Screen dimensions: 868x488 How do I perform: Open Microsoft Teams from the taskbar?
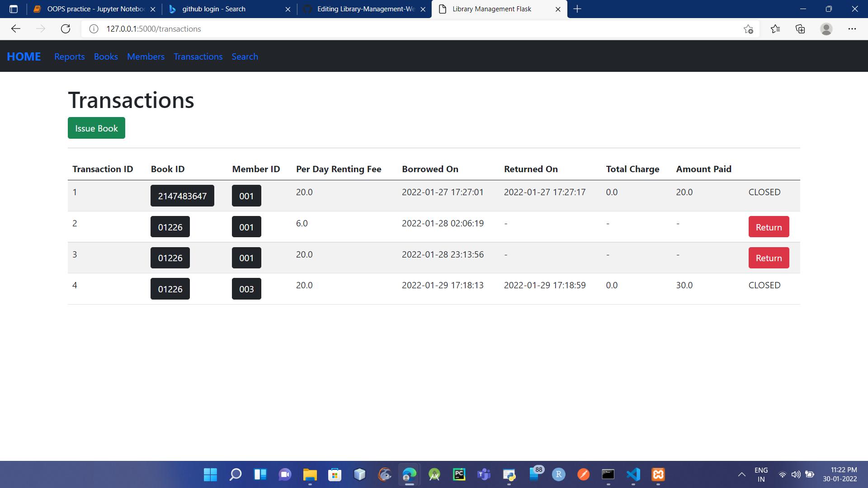tap(484, 474)
